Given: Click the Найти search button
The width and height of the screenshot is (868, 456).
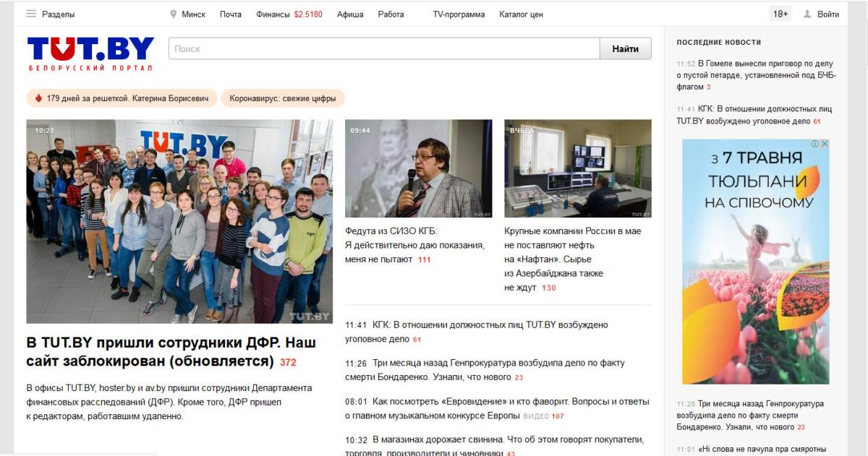Looking at the screenshot, I should pyautogui.click(x=625, y=48).
